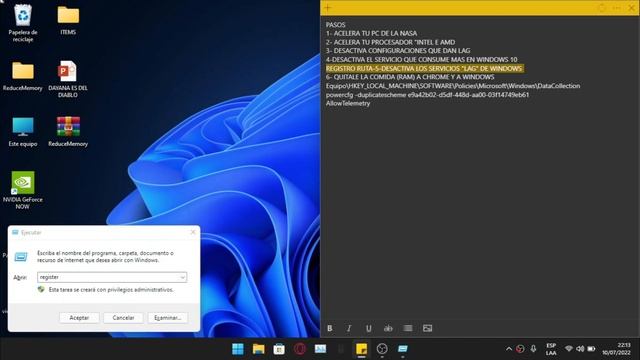Click the Aceptar button in Ejecutar dialog

point(79,318)
